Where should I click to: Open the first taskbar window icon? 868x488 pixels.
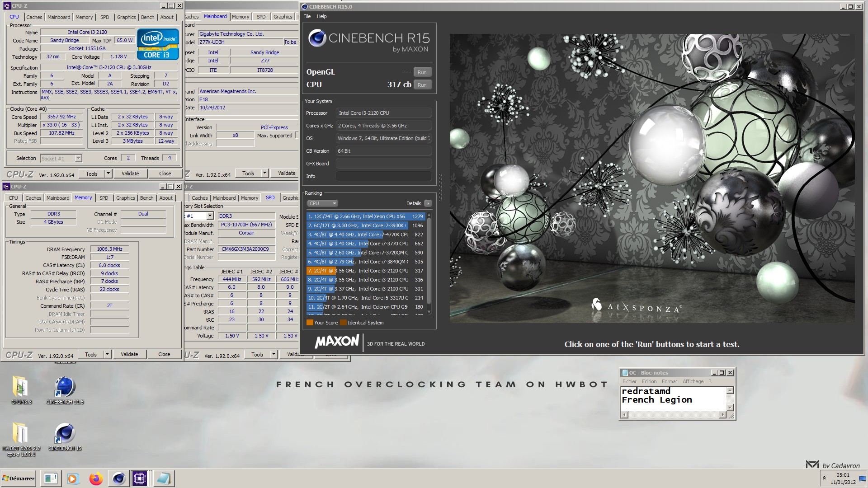51,478
